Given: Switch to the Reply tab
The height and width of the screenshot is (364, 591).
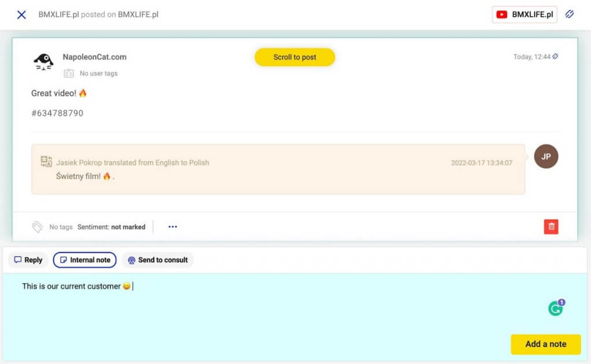Looking at the screenshot, I should pyautogui.click(x=28, y=260).
